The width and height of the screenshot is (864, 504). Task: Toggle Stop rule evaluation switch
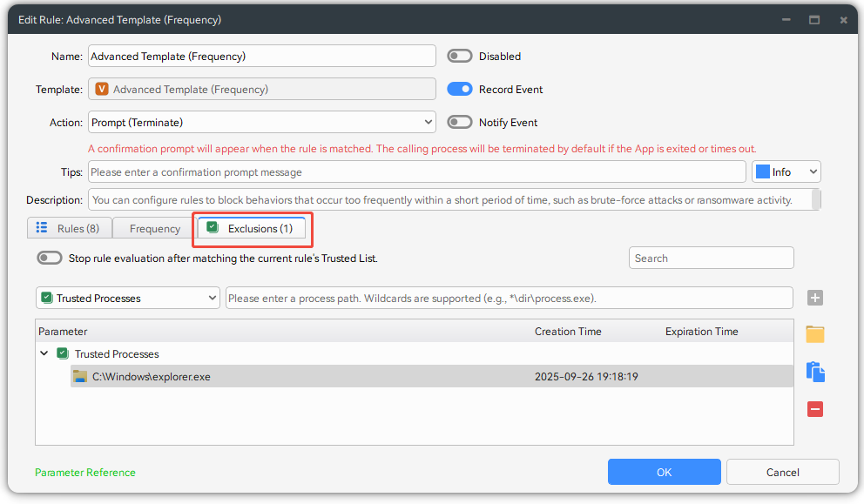click(50, 258)
